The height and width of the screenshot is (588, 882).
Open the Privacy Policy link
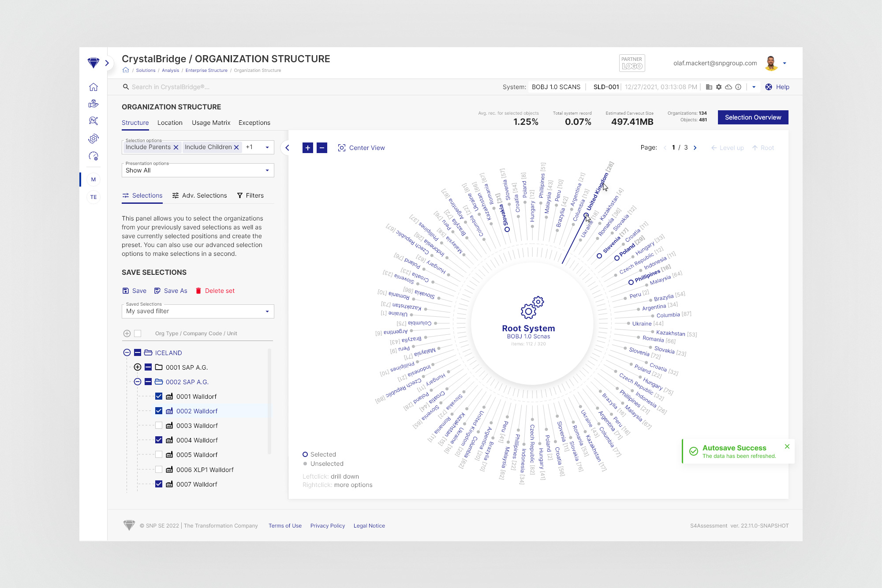click(327, 526)
